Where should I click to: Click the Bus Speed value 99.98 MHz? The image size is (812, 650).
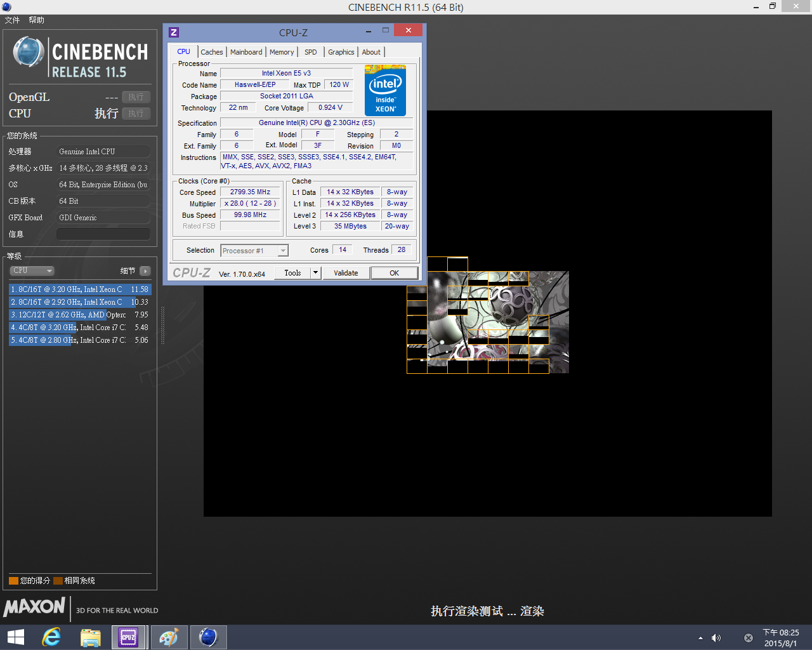click(x=250, y=215)
